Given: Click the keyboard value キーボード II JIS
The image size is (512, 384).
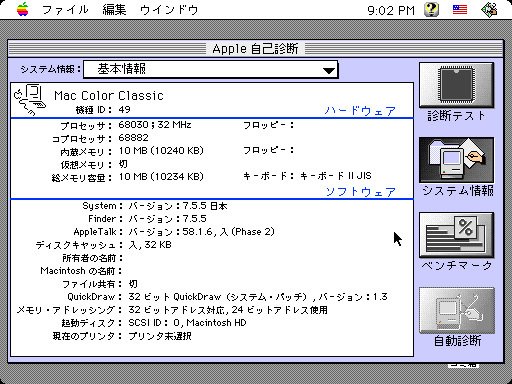Looking at the screenshot, I should (x=335, y=176).
